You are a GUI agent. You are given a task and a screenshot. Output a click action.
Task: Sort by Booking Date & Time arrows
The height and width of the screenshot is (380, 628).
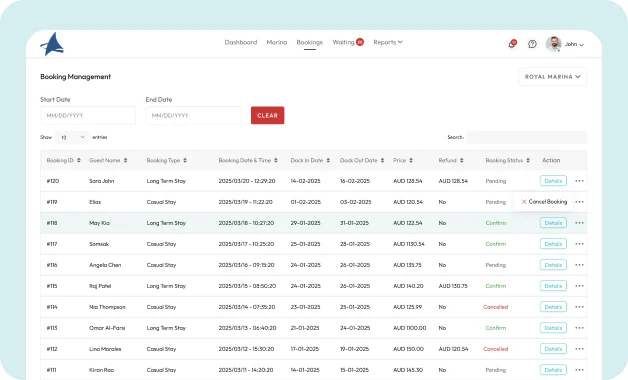point(276,160)
